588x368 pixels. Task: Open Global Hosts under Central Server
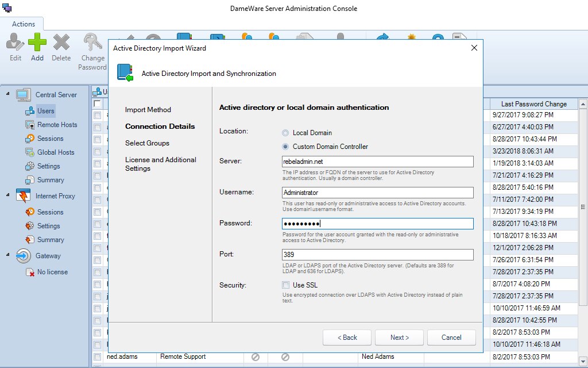(x=51, y=152)
